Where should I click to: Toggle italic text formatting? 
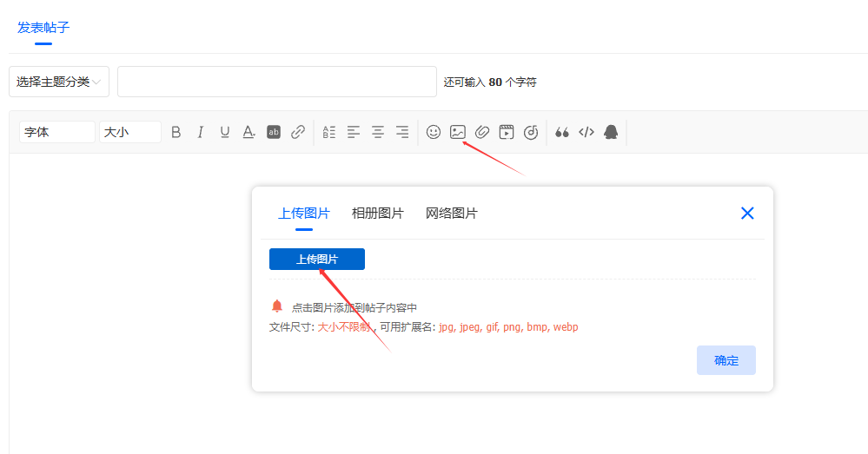pyautogui.click(x=201, y=132)
